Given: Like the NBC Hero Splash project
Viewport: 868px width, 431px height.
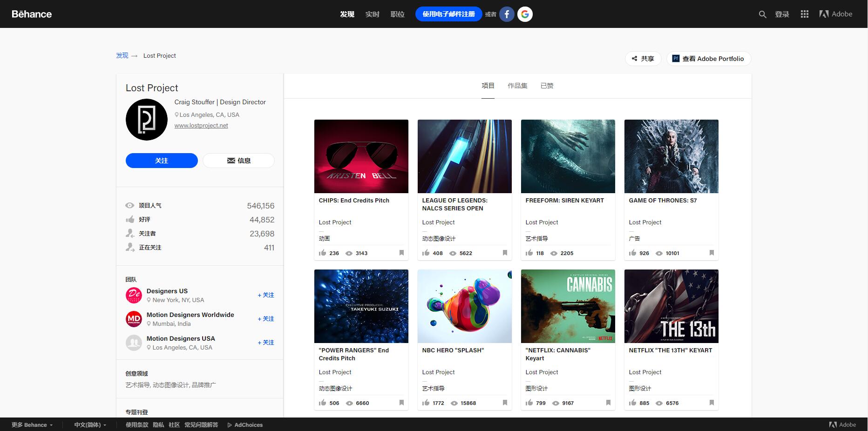Looking at the screenshot, I should tap(426, 403).
